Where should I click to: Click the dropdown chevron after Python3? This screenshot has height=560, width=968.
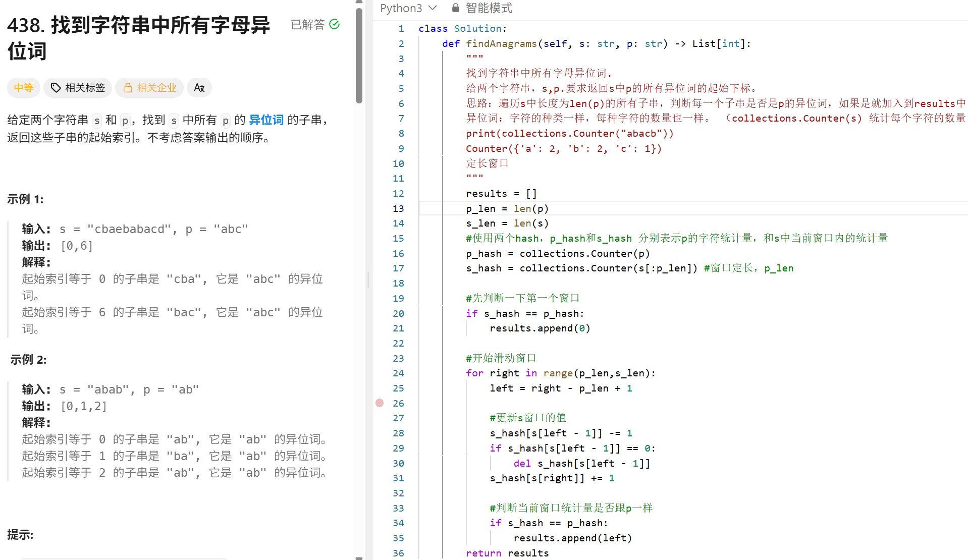pos(433,8)
